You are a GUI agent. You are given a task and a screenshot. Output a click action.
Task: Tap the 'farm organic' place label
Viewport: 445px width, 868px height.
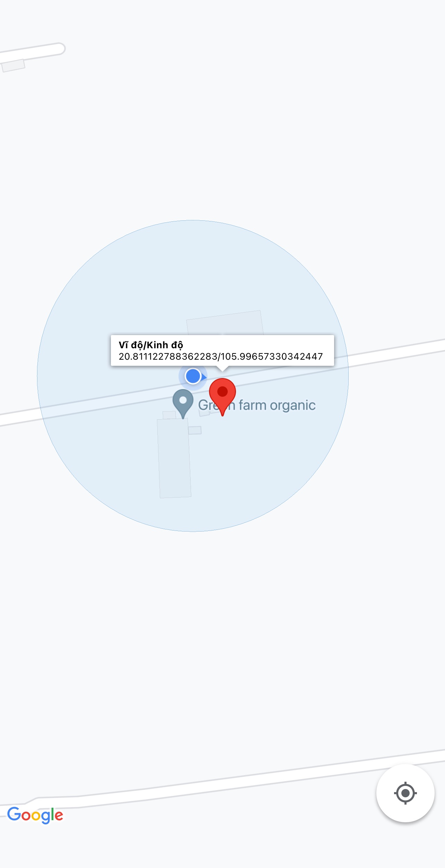click(277, 405)
